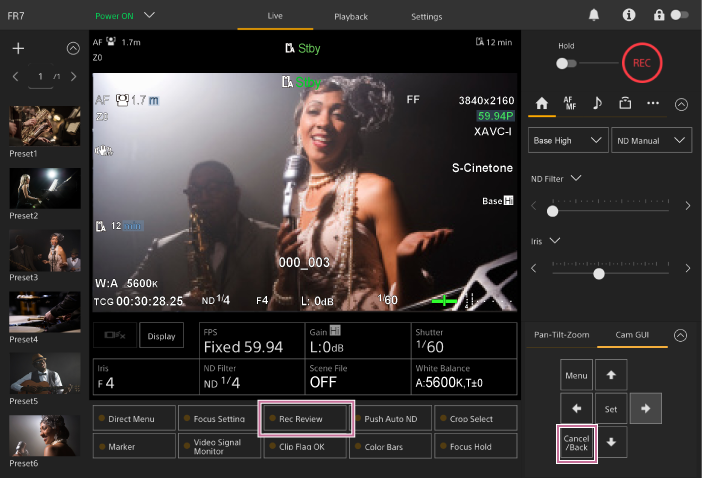
Task: Open the more options ellipsis tab
Action: pos(653,103)
